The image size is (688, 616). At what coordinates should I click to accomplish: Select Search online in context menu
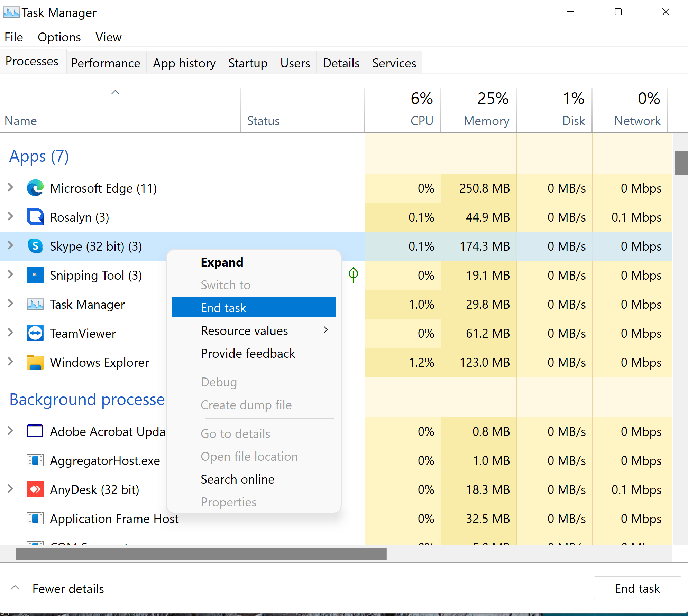[x=254, y=479]
